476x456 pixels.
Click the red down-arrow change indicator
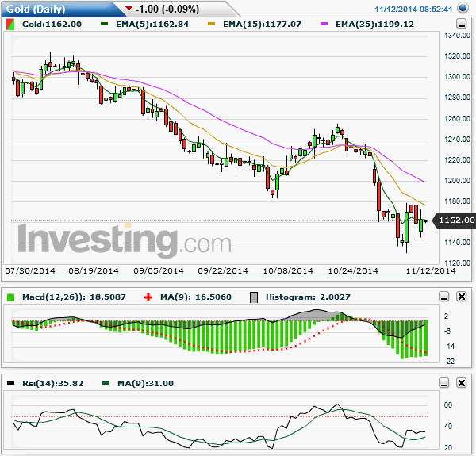click(129, 8)
